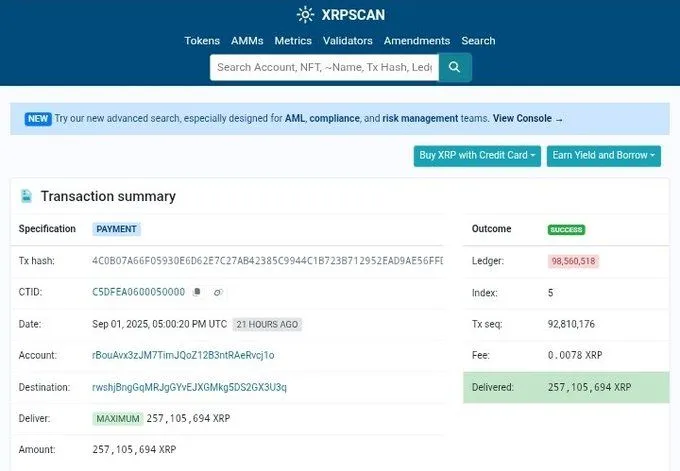Expand Buy XRP with Credit Card dropdown
This screenshot has width=680, height=471.
477,155
